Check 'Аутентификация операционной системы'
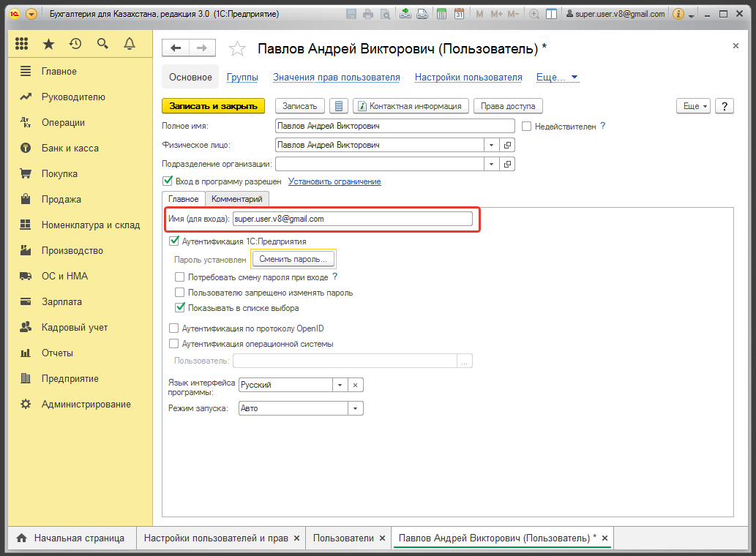The width and height of the screenshot is (756, 556). pyautogui.click(x=174, y=344)
